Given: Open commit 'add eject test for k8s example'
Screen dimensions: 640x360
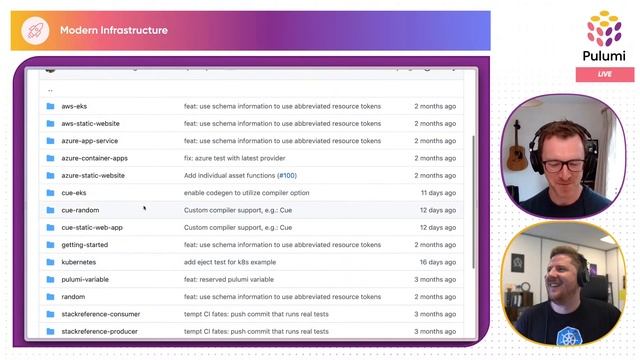Looking at the screenshot, I should (x=230, y=262).
